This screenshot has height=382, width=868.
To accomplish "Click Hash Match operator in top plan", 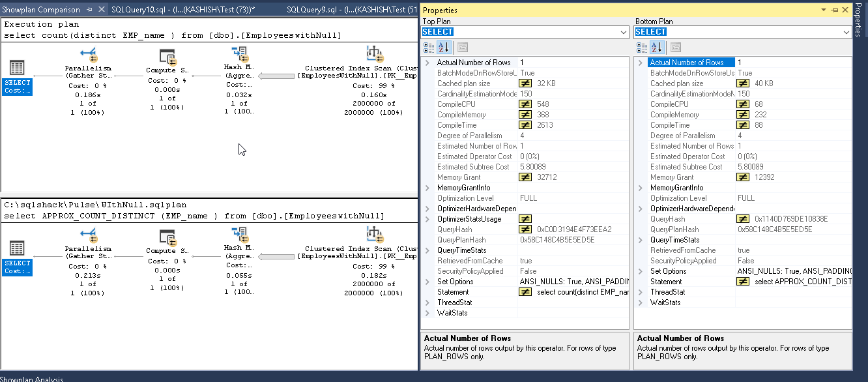I will pos(237,54).
